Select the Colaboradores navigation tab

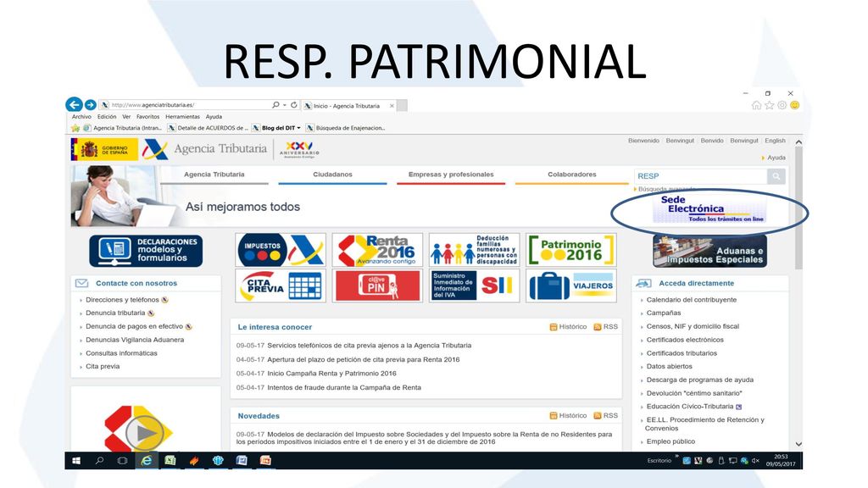572,175
